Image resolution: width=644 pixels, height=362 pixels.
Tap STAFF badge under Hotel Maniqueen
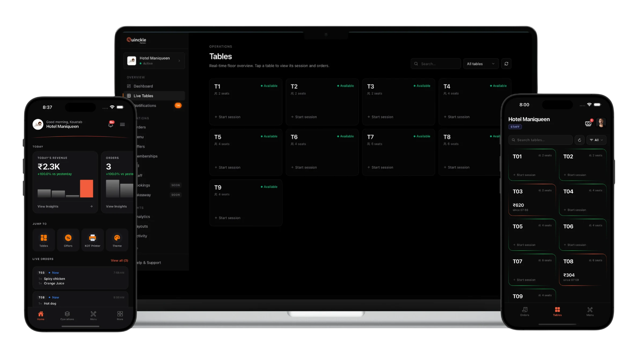[x=515, y=127]
